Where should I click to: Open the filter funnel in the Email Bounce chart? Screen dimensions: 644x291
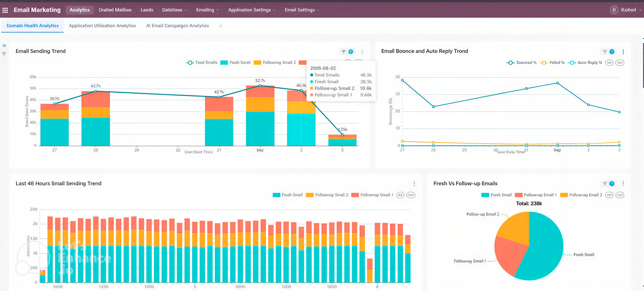pyautogui.click(x=605, y=52)
